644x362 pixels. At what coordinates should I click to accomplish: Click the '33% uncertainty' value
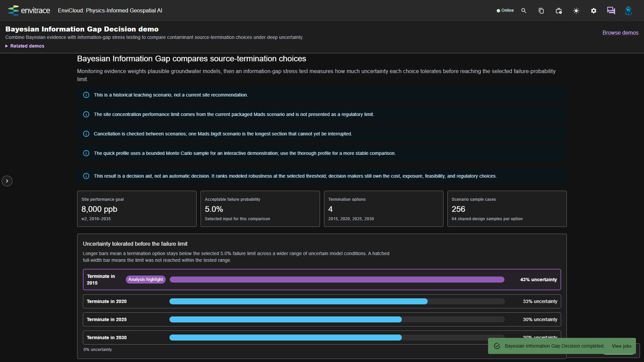(x=540, y=301)
